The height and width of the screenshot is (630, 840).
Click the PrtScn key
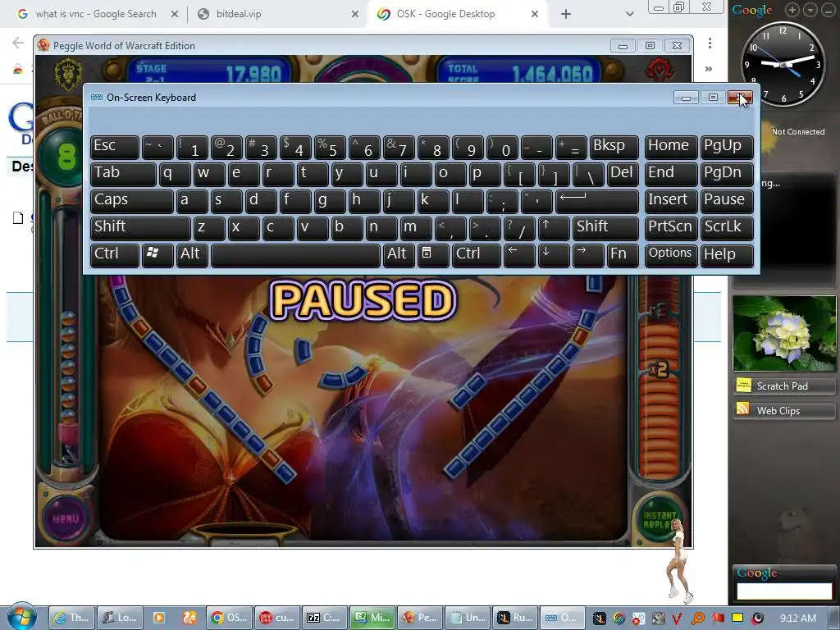(x=671, y=228)
